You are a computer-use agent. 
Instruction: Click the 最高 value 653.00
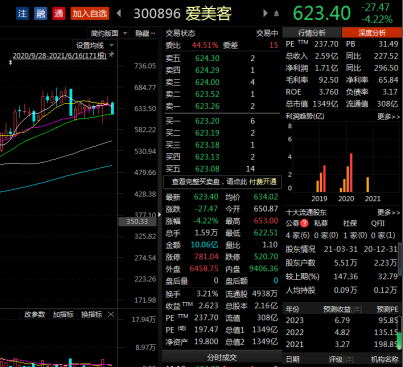pos(266,221)
